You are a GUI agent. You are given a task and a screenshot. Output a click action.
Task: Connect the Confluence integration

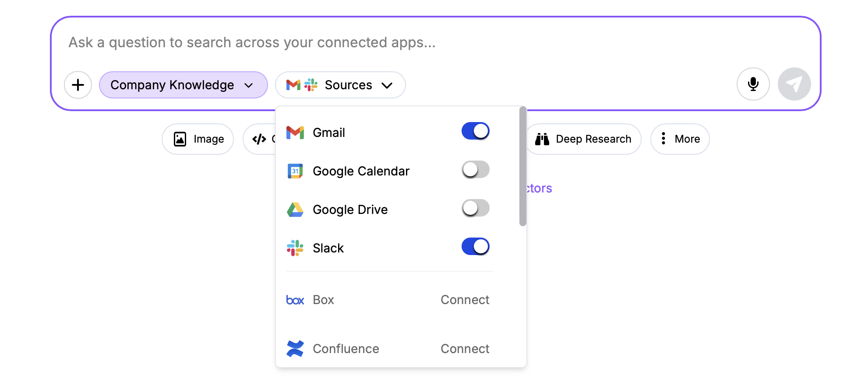coord(465,349)
